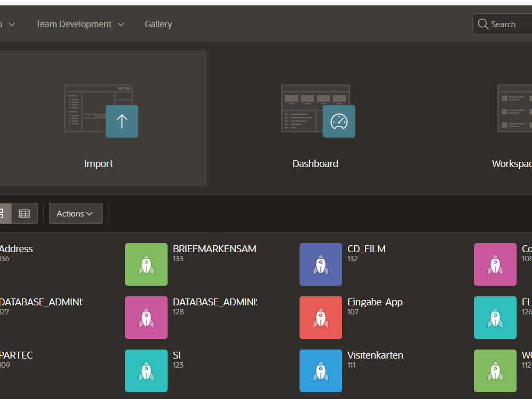Open the Eingabe-App application name
Image resolution: width=532 pixels, height=399 pixels.
(375, 302)
